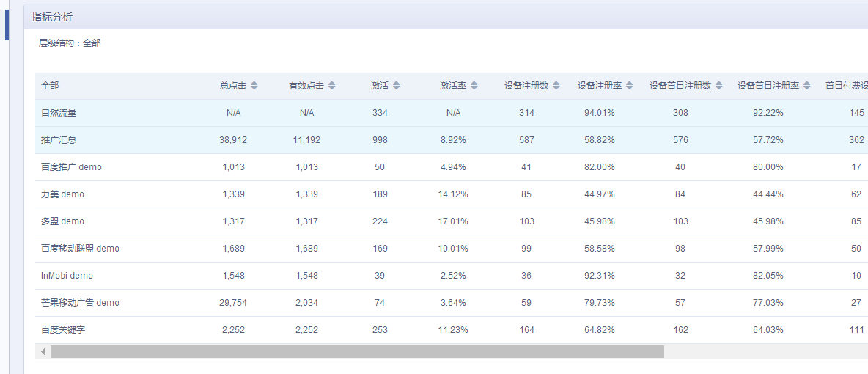Click the 有效点击 header text
The image size is (868, 374).
[x=306, y=86]
